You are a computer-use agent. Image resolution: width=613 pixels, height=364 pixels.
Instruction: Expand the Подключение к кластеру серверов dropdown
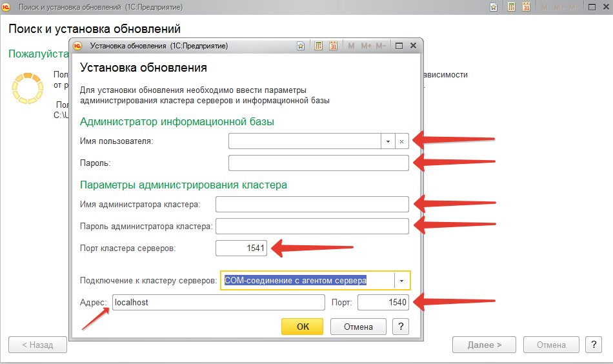tap(402, 281)
